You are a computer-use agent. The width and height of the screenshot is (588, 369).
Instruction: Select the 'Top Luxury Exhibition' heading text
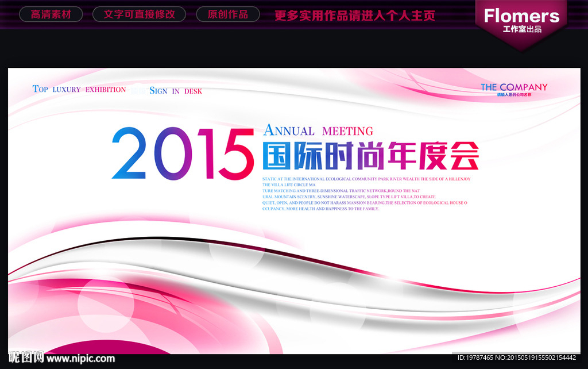[x=79, y=89]
